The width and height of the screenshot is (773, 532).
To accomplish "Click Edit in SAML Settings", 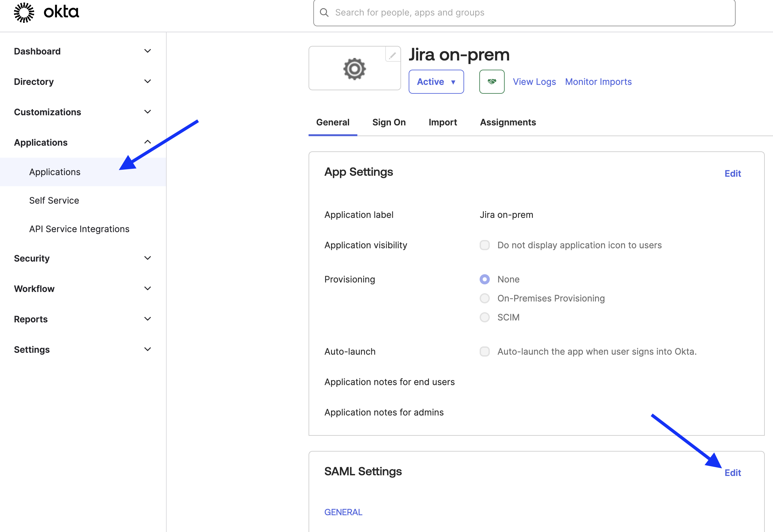I will [x=732, y=473].
